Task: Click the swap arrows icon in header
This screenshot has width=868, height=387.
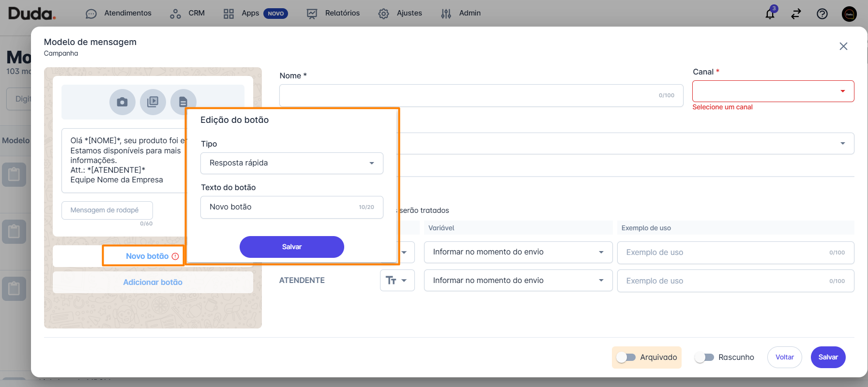Action: (796, 14)
